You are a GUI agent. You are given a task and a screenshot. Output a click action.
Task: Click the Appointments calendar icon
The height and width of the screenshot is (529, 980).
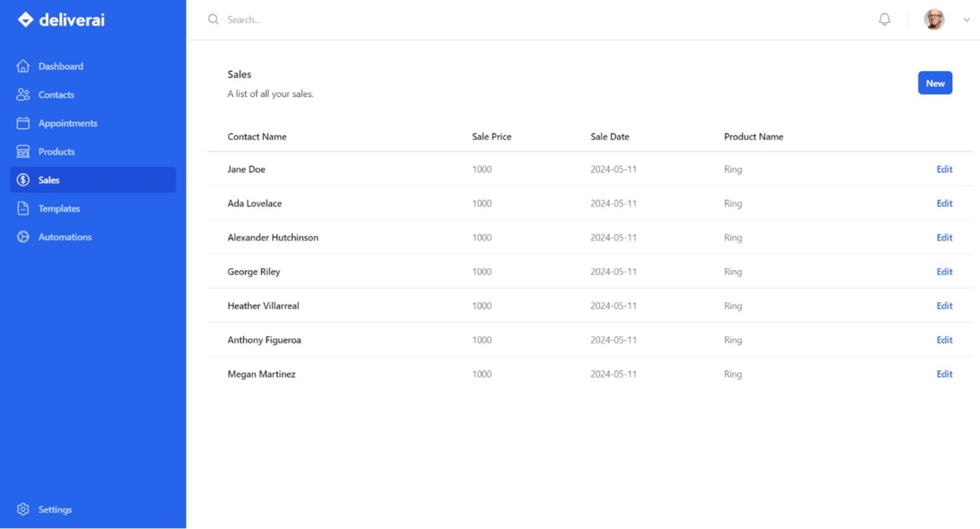pos(23,123)
